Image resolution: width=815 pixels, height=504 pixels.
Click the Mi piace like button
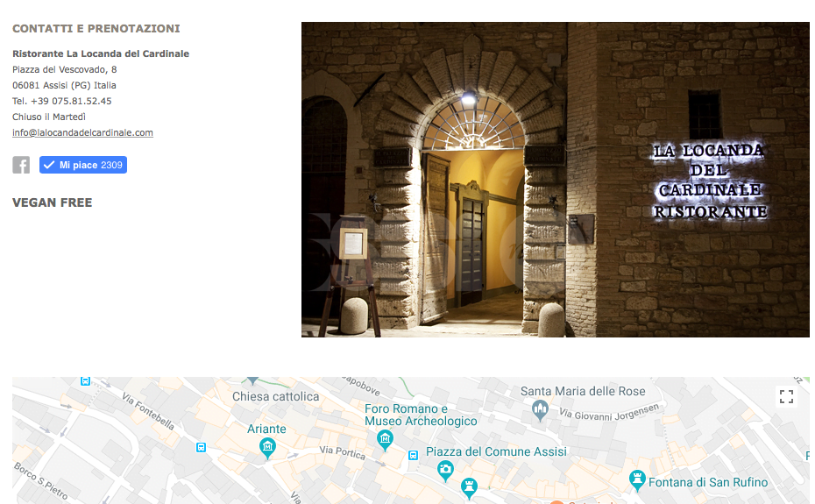tap(83, 165)
